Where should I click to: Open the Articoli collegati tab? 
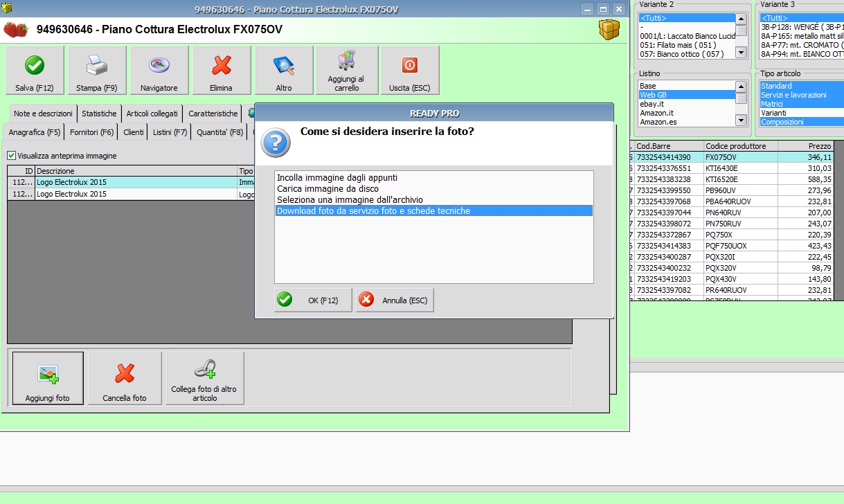click(x=152, y=114)
